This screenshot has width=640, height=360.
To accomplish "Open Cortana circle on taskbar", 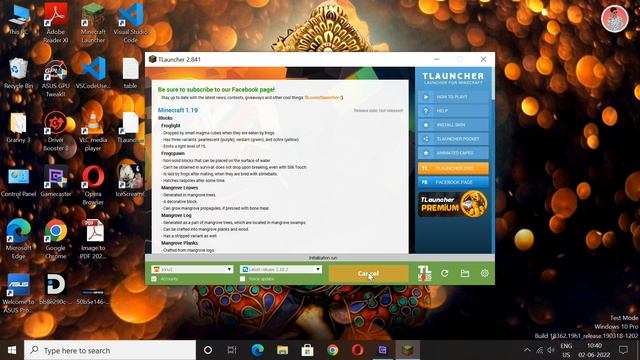I will (x=208, y=350).
